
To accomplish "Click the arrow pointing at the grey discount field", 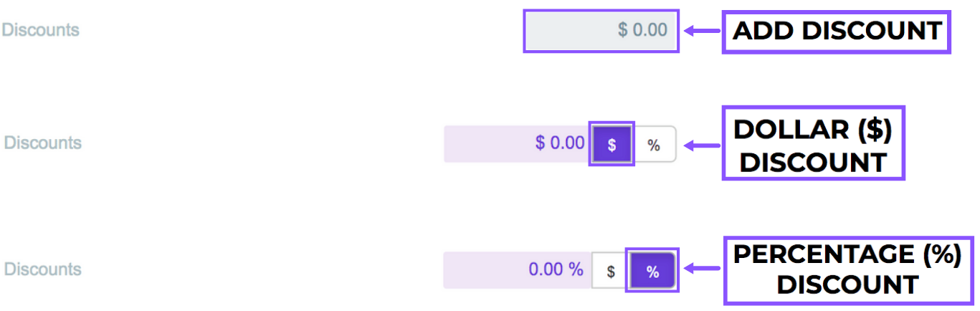I will (700, 31).
